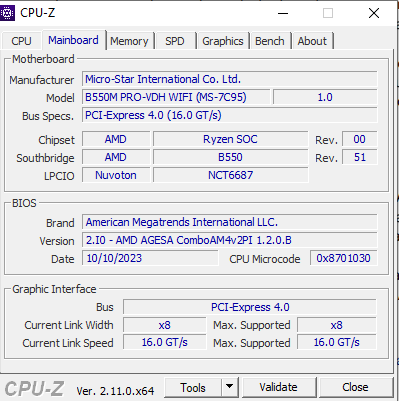The image size is (399, 401).
Task: Click the Close button at bottom
Action: point(355,387)
